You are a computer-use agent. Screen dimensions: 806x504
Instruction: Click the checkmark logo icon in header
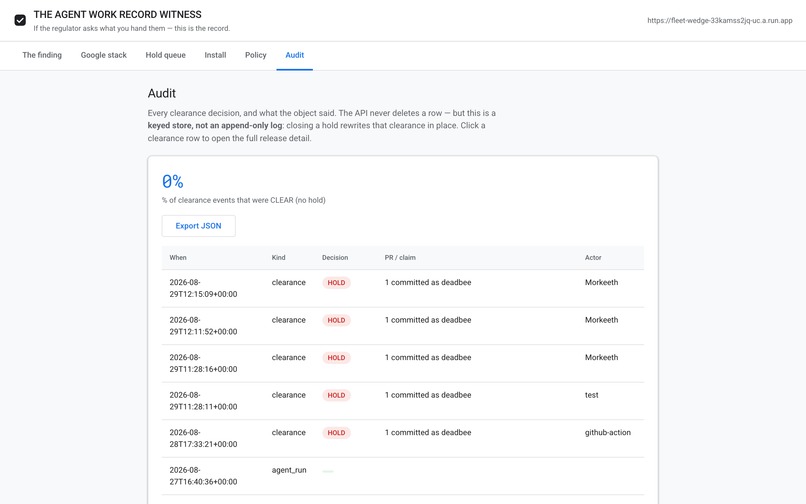pyautogui.click(x=20, y=20)
